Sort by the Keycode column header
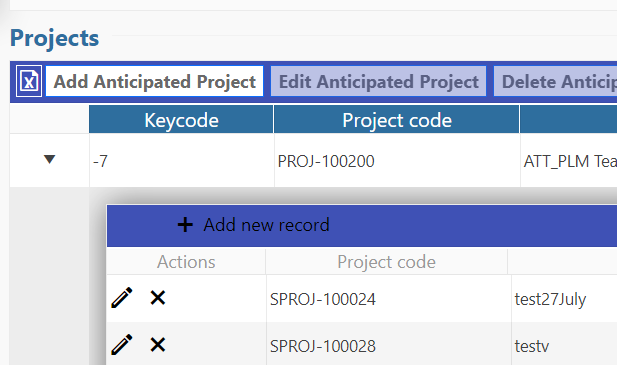The image size is (617, 365). [181, 120]
